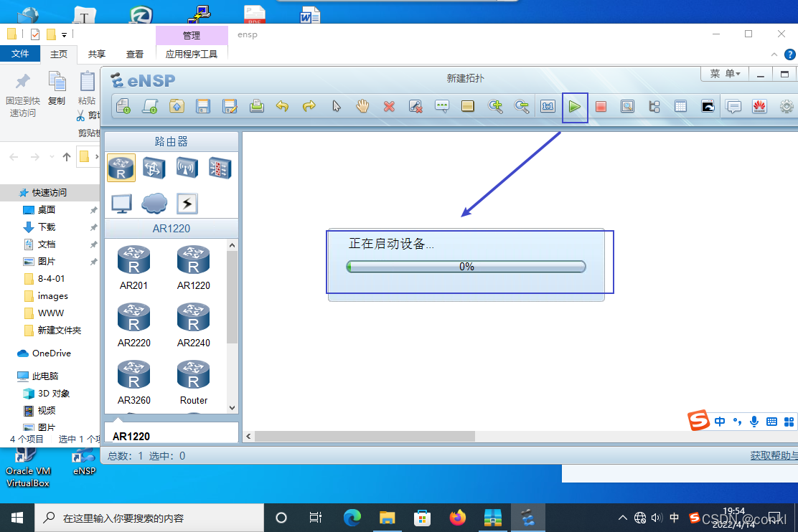
Task: Click the workspace horizontal scrollbar thumb
Action: click(365, 437)
